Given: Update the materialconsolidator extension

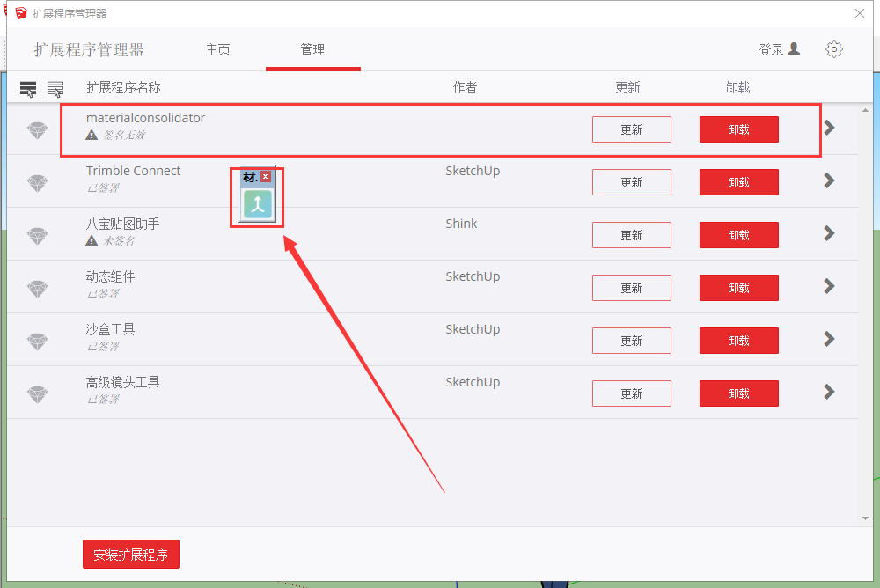Looking at the screenshot, I should coord(631,129).
